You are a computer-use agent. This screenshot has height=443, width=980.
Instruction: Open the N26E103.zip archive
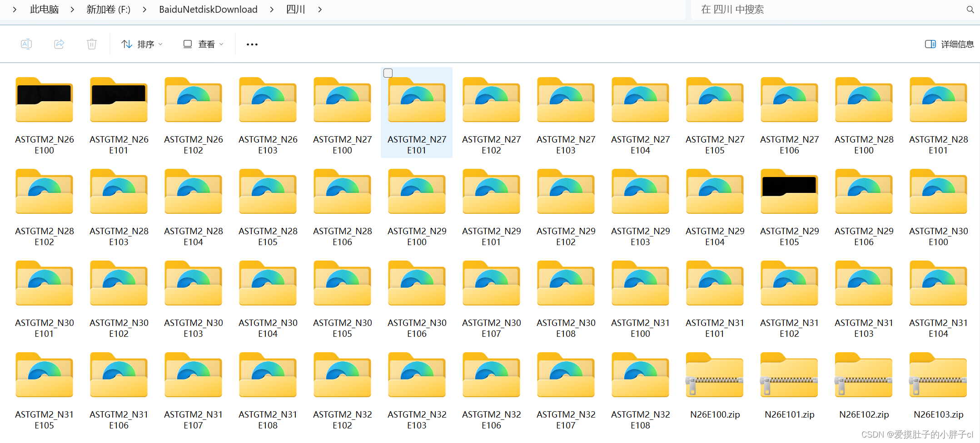[938, 375]
